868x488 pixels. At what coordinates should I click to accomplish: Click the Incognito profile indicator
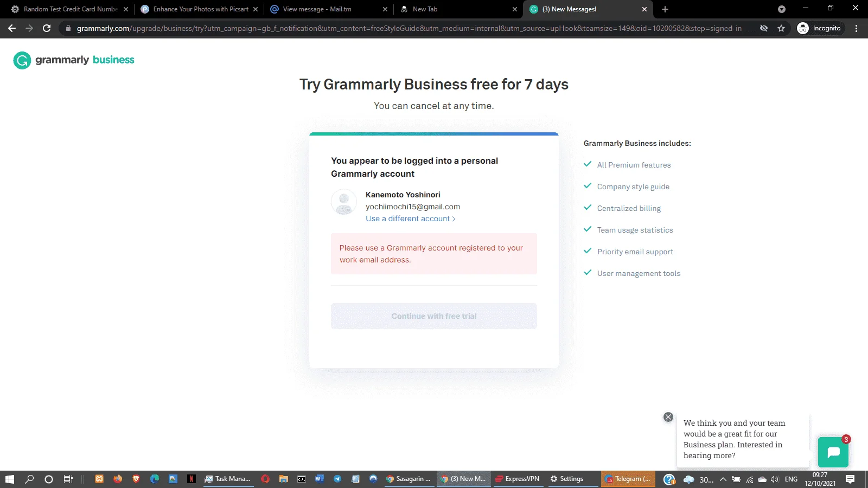[820, 28]
